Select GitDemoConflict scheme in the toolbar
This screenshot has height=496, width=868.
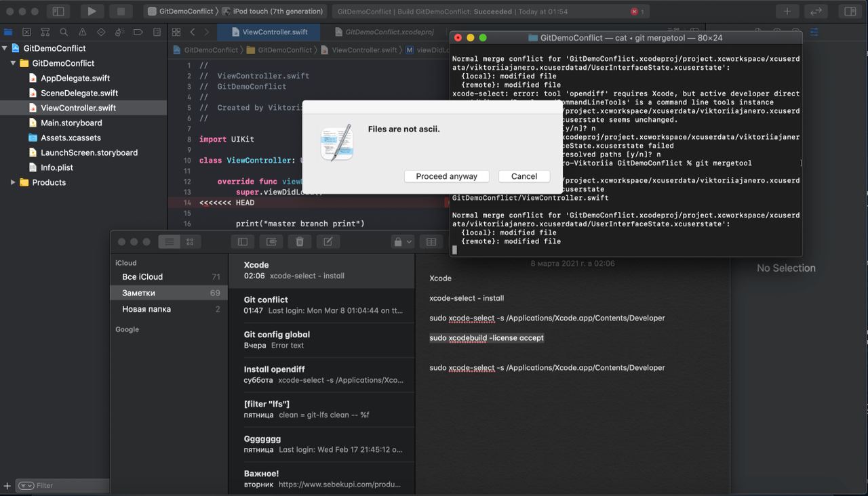click(x=182, y=12)
